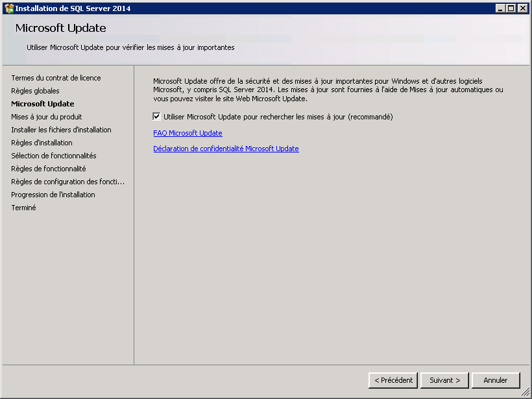Image resolution: width=532 pixels, height=399 pixels.
Task: Click the SQL Server setup icon in title bar
Action: click(8, 8)
